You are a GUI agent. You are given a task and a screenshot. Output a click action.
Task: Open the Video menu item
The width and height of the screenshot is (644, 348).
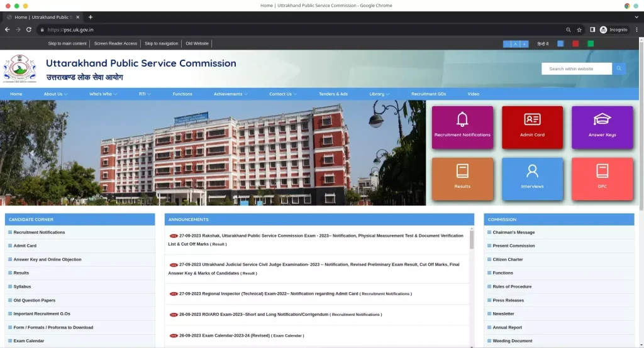click(473, 94)
